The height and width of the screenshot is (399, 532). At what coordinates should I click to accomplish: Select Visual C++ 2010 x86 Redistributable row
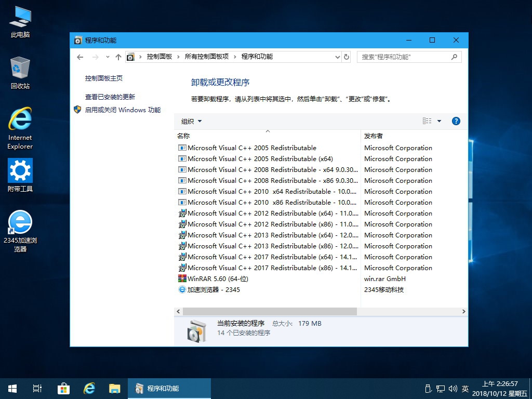[x=321, y=202]
